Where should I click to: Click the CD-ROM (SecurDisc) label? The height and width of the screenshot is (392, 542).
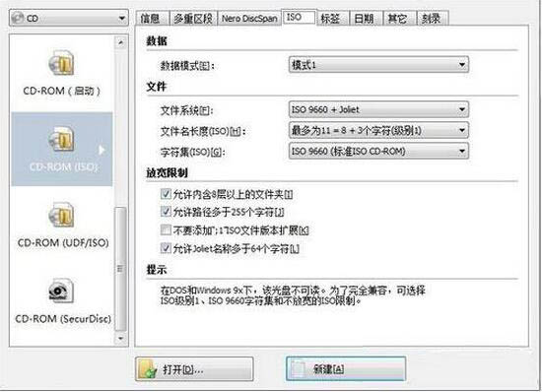(x=63, y=319)
